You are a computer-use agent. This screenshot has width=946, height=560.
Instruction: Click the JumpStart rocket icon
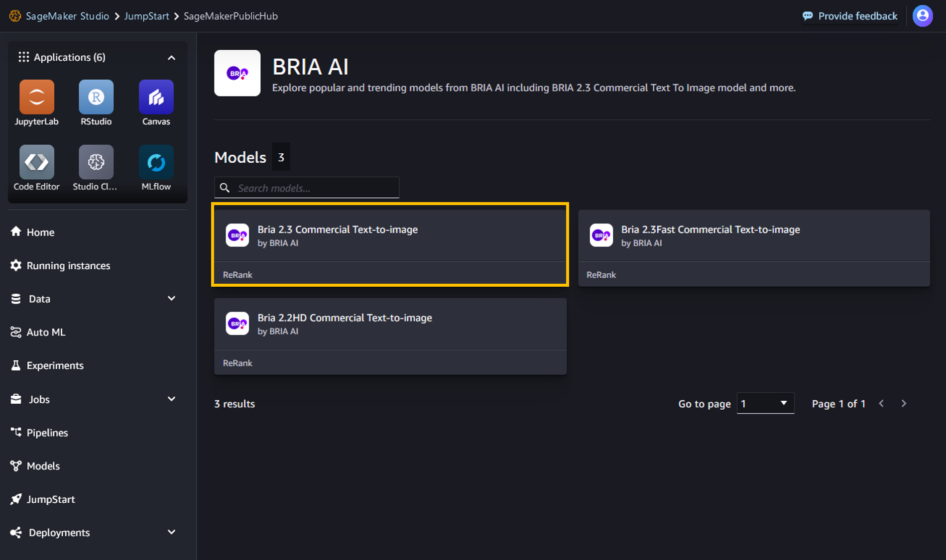point(16,499)
